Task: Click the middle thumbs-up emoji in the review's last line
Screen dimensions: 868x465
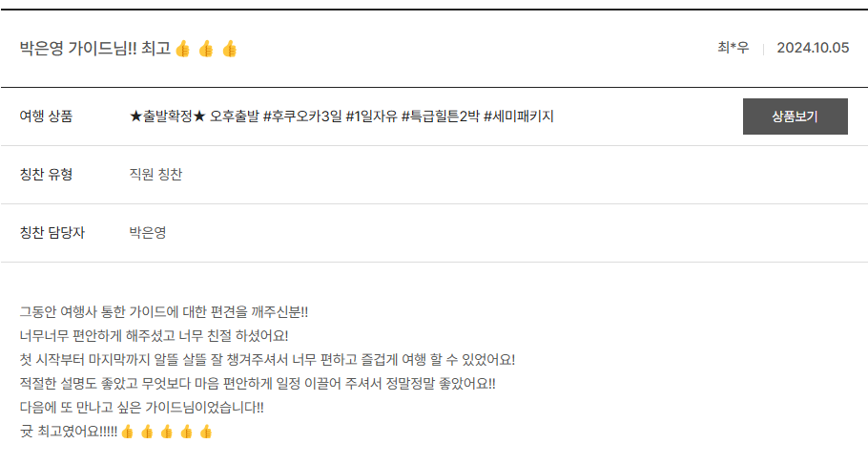Action: [167, 432]
